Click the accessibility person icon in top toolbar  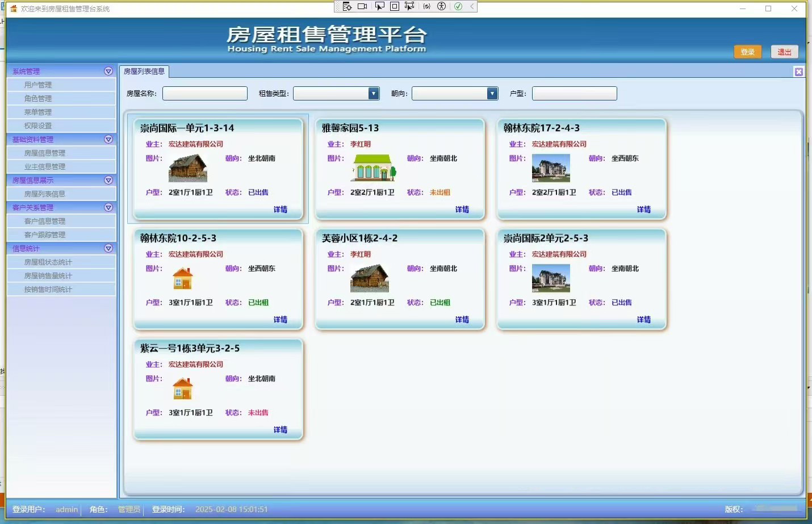[x=442, y=6]
